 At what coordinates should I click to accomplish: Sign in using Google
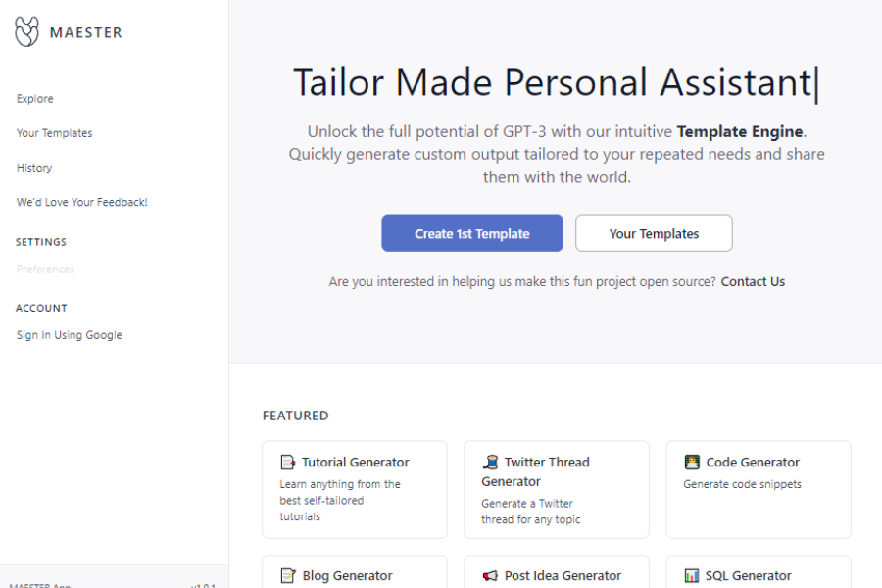coord(68,334)
